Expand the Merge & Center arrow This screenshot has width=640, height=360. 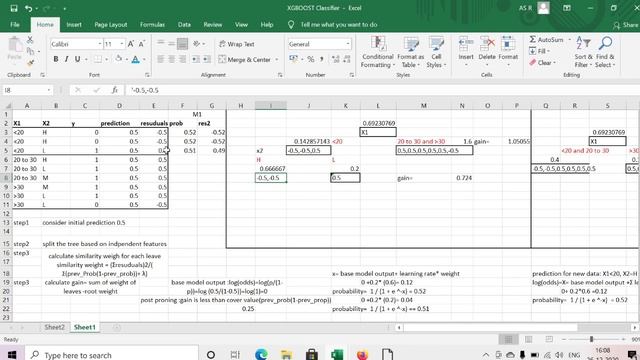coord(276,60)
